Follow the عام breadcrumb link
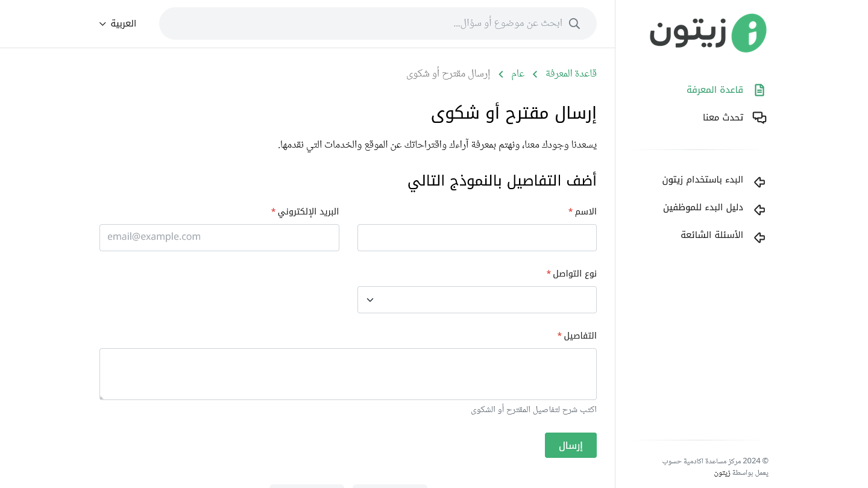Image resolution: width=868 pixels, height=488 pixels. pyautogui.click(x=518, y=74)
